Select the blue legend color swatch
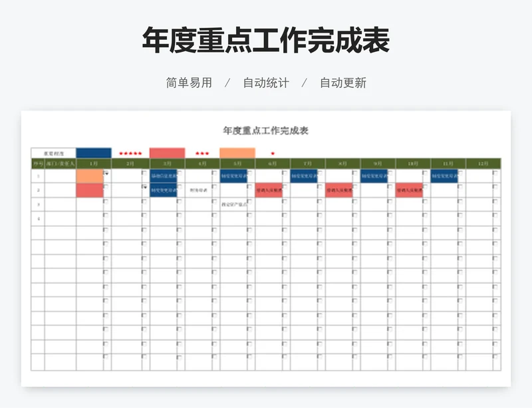The width and height of the screenshot is (532, 408). pos(94,153)
